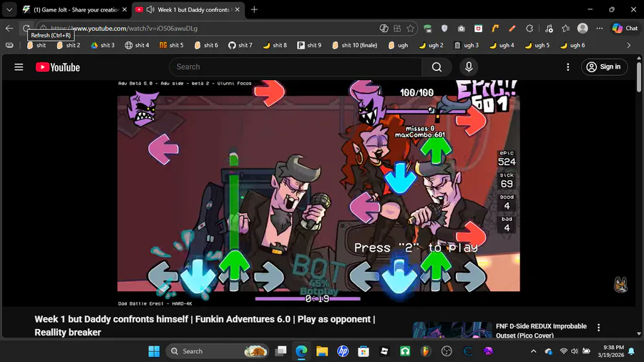Open the Windows Start menu
The width and height of the screenshot is (644, 362).
(154, 351)
